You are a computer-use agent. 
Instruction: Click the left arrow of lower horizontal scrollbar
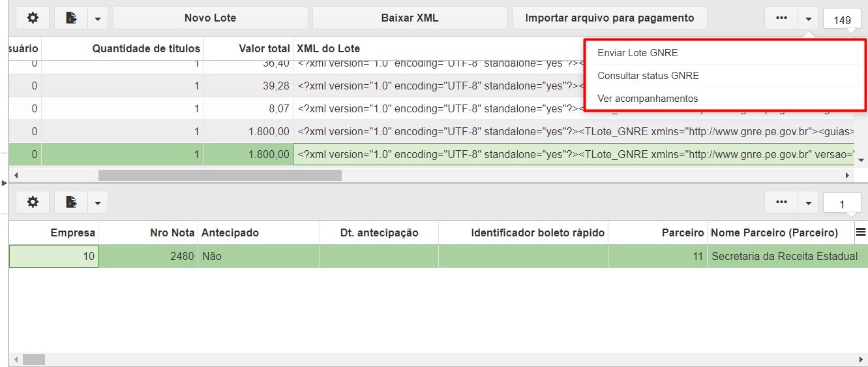pyautogui.click(x=16, y=359)
